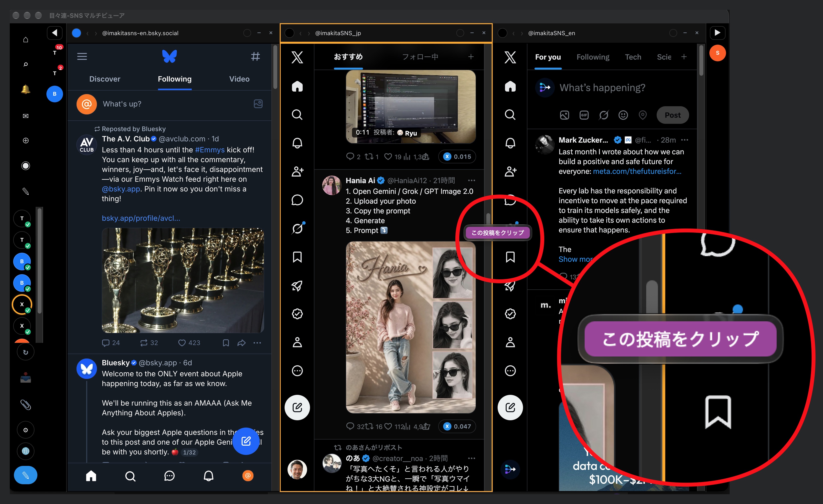Select the フォロー中 tab in @imakitaSNS_jp
Viewport: 823px width, 504px height.
click(420, 57)
